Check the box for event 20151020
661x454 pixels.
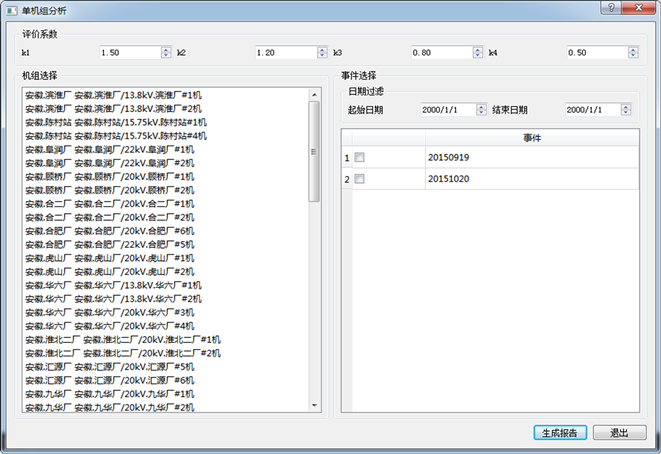pyautogui.click(x=360, y=179)
